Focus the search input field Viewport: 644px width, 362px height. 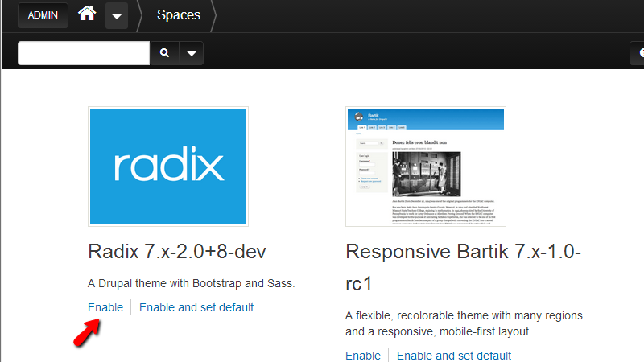84,53
